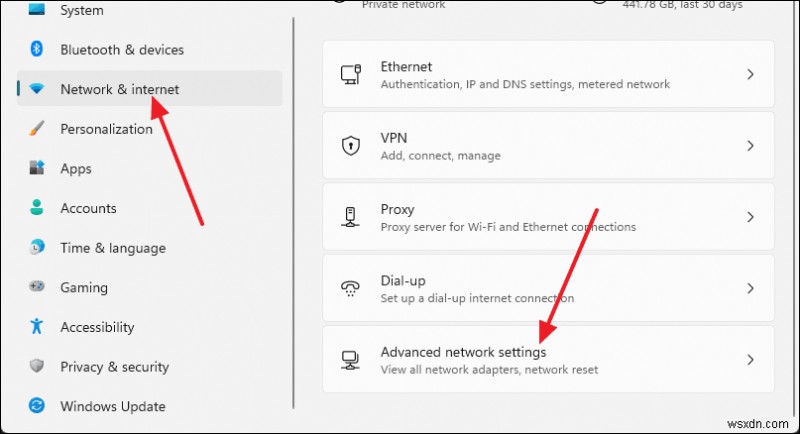Click the Personalization paintbrush icon

[37, 129]
